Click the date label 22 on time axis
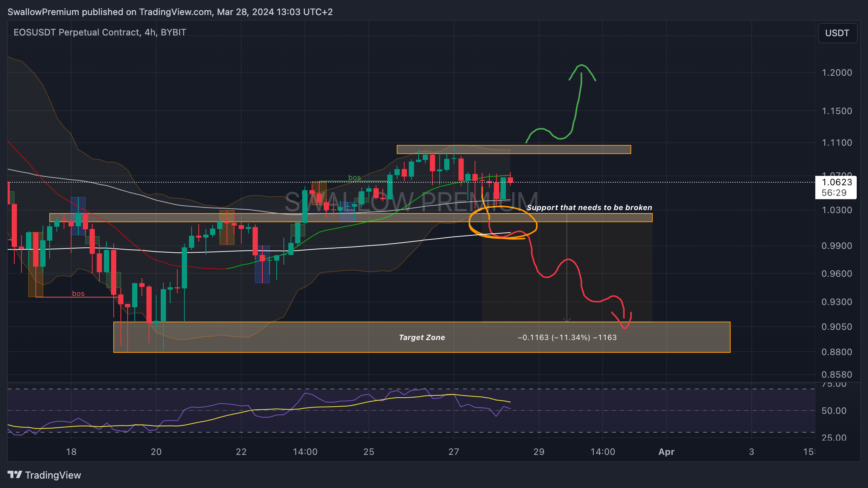 click(241, 452)
